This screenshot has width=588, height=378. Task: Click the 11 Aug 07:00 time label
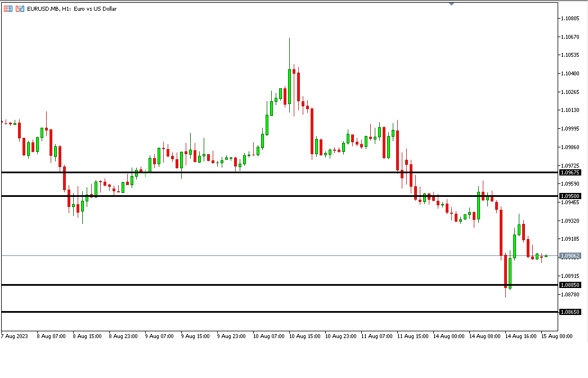coord(377,336)
